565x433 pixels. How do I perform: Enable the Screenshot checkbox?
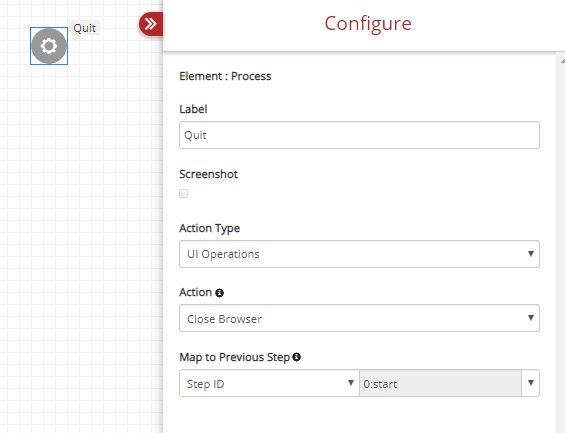coord(183,193)
